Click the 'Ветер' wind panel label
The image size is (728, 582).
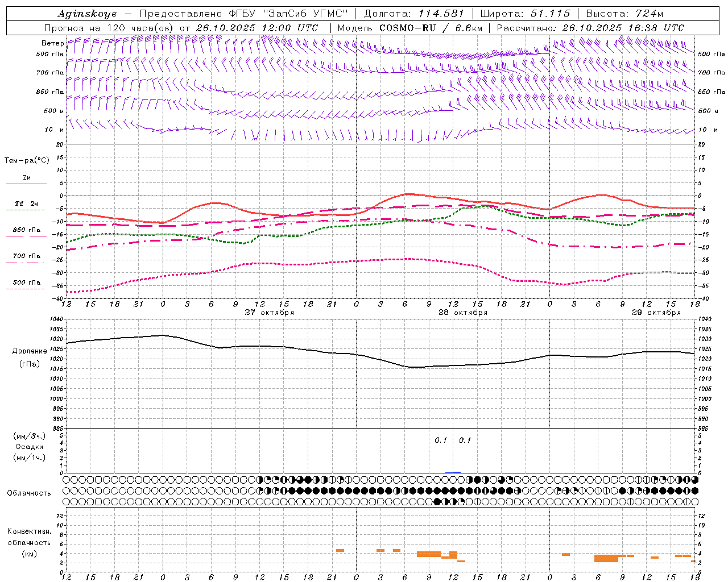(x=52, y=43)
